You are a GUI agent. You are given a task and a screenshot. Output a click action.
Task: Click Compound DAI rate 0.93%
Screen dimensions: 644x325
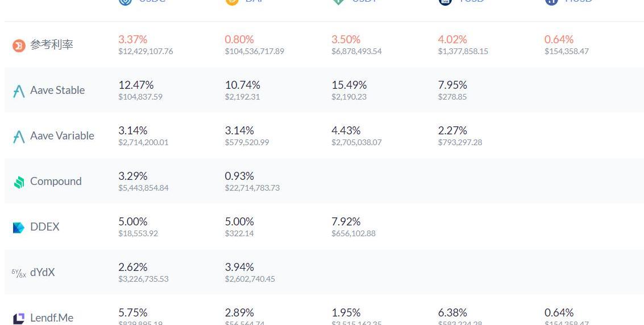239,176
